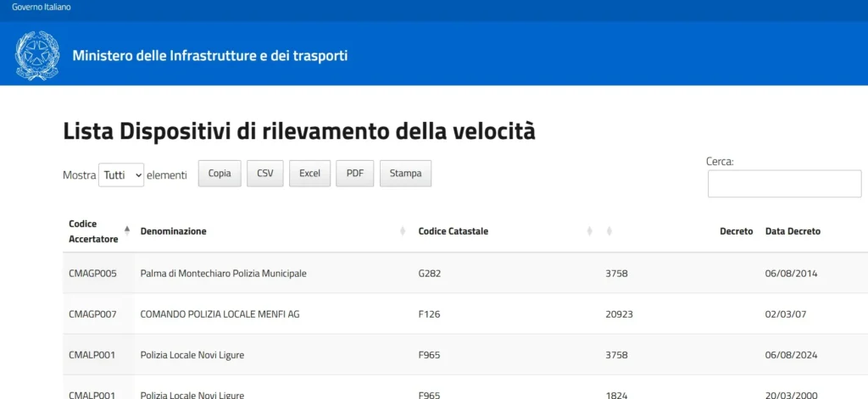The width and height of the screenshot is (868, 399).
Task: Select the Denominazione column header
Action: 173,231
